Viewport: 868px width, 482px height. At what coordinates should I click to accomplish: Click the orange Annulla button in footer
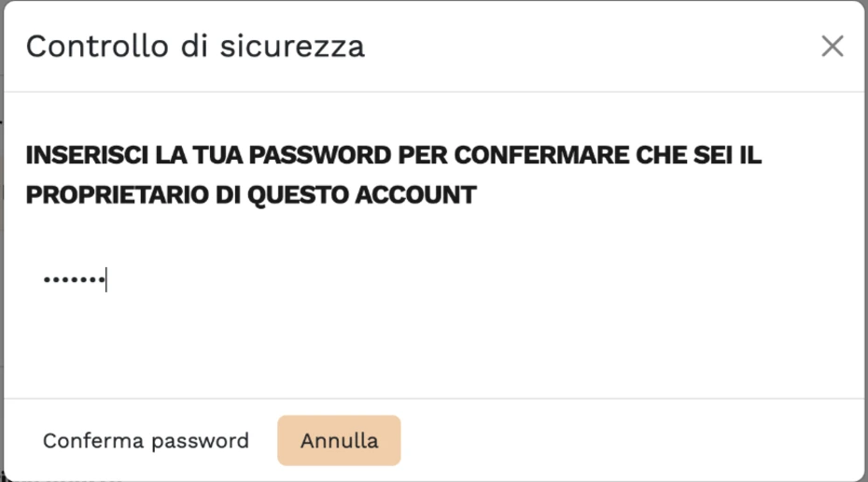[339, 441]
